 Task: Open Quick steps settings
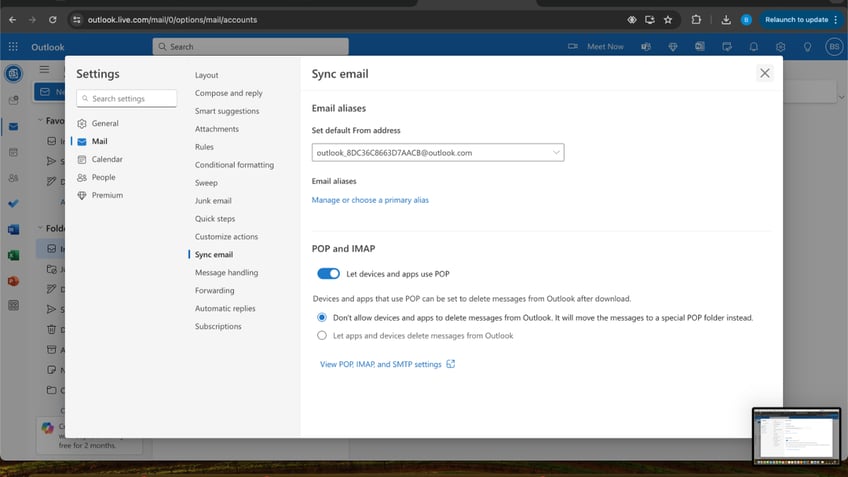(215, 218)
